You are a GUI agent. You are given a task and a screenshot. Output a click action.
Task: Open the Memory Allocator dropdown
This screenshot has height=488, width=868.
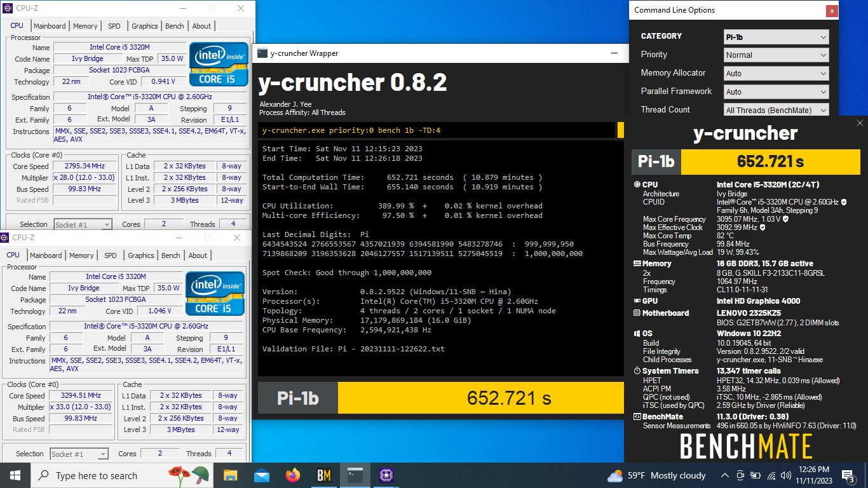pyautogui.click(x=776, y=74)
